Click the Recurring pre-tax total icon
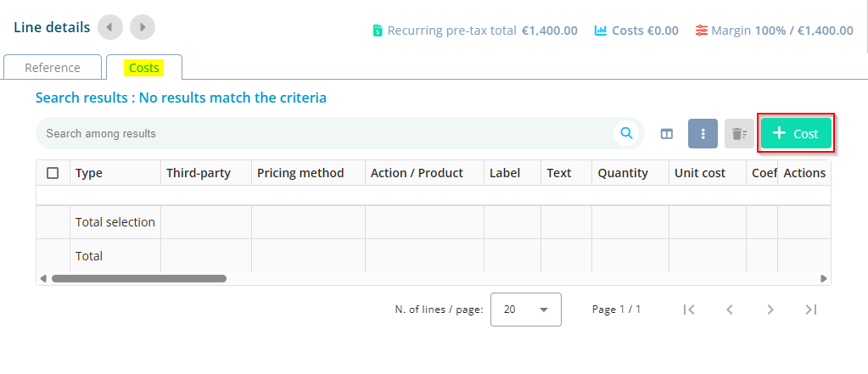Image resolution: width=868 pixels, height=374 pixels. (378, 31)
